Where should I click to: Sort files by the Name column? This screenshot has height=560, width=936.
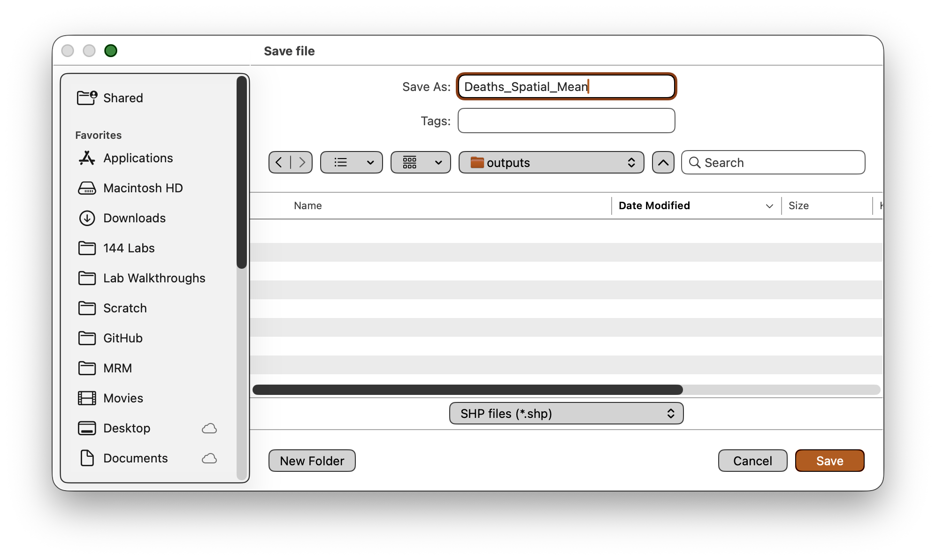click(308, 205)
